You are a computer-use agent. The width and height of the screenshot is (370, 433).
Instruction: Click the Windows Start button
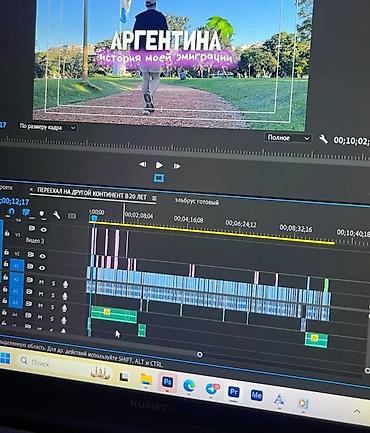[5, 359]
